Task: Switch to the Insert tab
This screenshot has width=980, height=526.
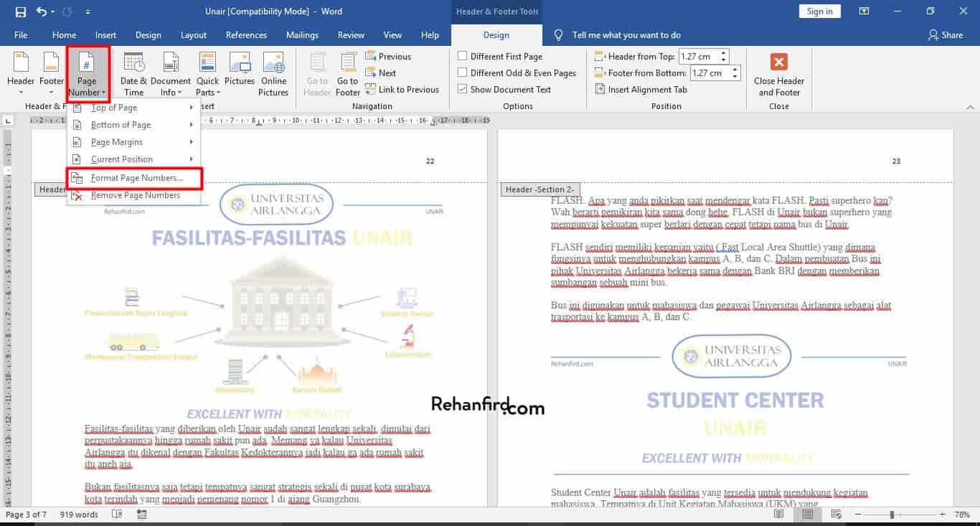Action: (105, 35)
